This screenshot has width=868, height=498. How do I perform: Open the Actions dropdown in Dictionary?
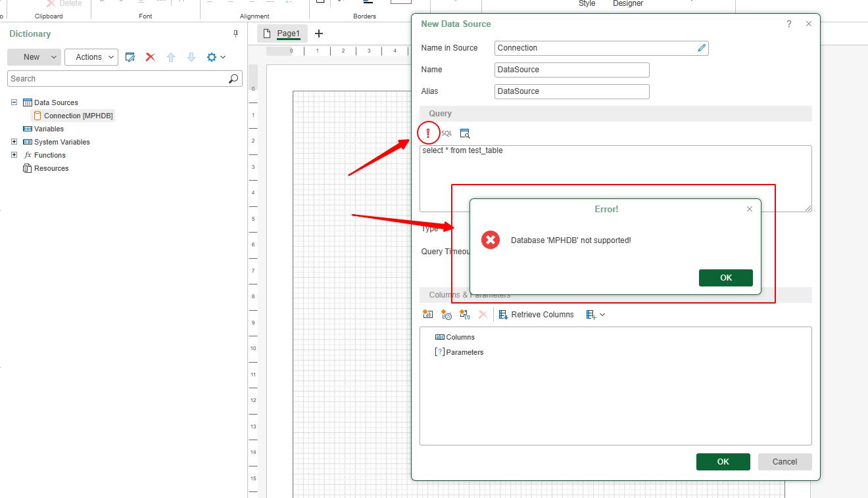point(91,57)
